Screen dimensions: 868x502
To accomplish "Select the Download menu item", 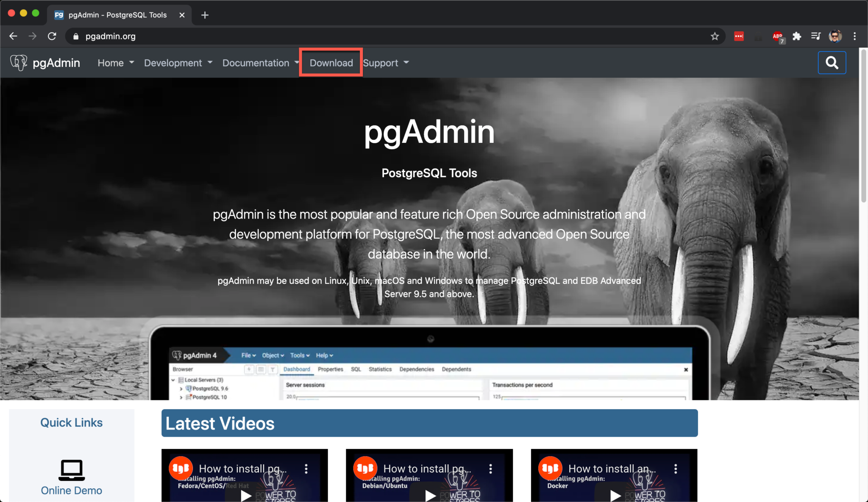I will click(x=331, y=62).
